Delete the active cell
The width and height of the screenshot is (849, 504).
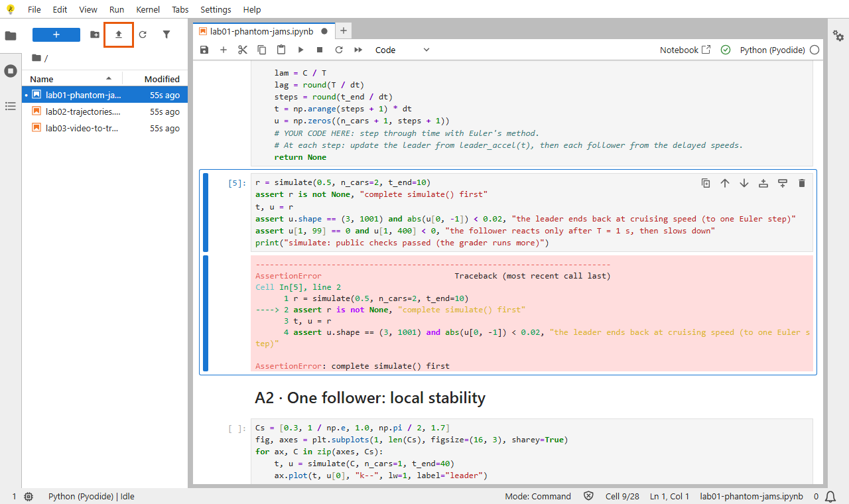point(802,183)
